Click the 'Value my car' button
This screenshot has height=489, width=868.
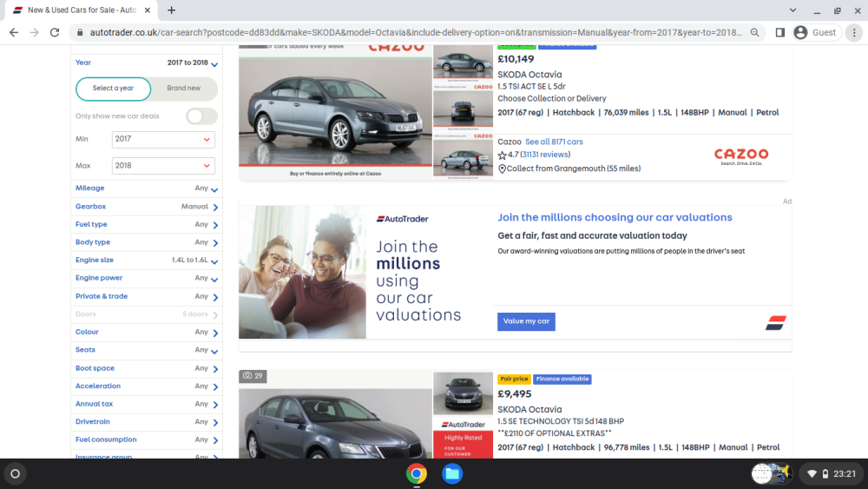[526, 321]
